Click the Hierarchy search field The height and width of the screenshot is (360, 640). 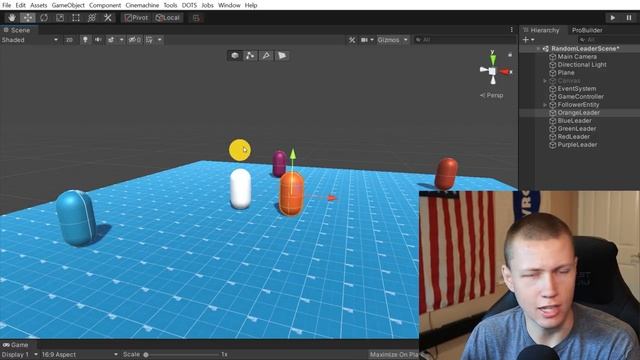pos(608,40)
